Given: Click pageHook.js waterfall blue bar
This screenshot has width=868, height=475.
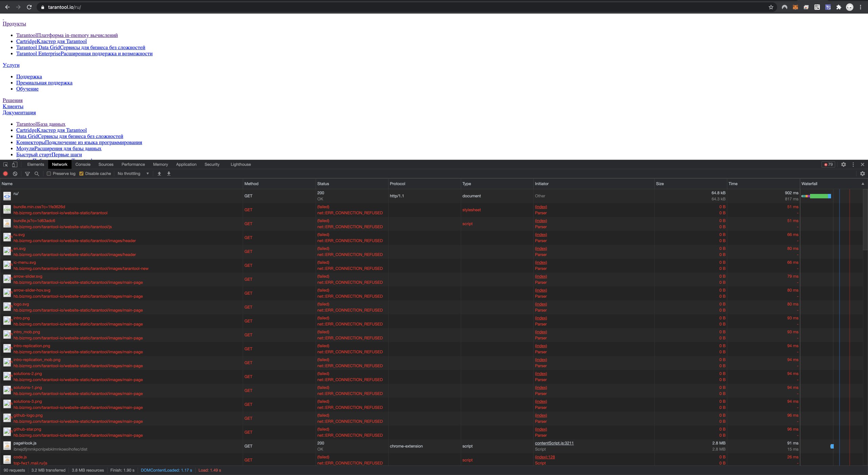Looking at the screenshot, I should (x=832, y=446).
